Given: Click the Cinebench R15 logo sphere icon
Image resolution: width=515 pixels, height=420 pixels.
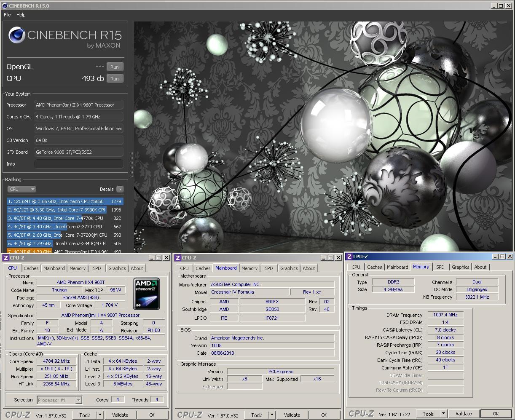Looking at the screenshot, I should tap(17, 35).
